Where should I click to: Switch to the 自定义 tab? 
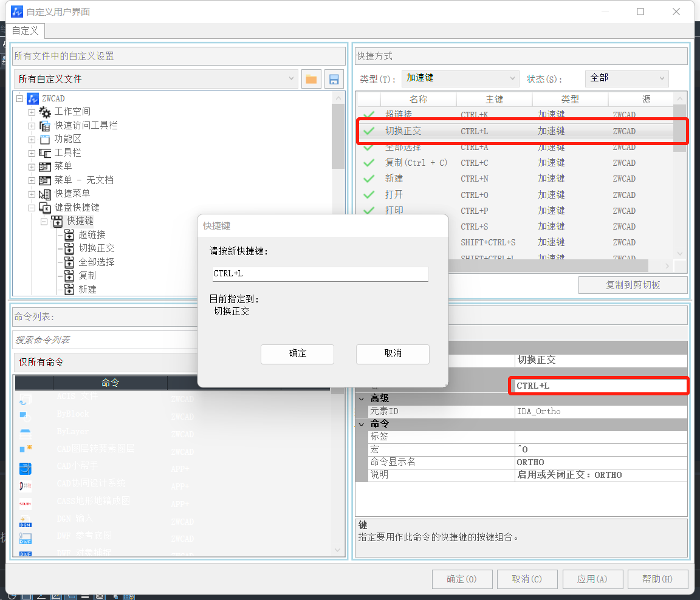25,31
